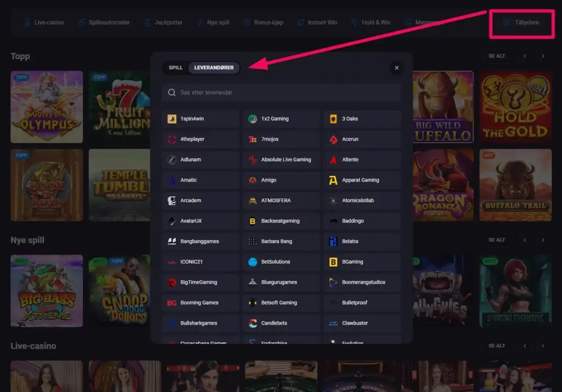Select the Bulletproof provider

click(x=362, y=303)
